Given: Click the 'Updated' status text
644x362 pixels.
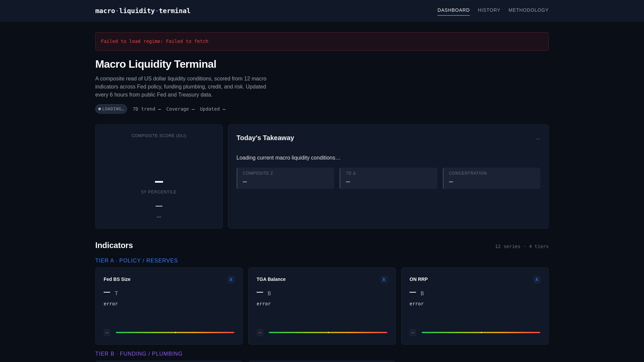Looking at the screenshot, I should click(x=213, y=109).
